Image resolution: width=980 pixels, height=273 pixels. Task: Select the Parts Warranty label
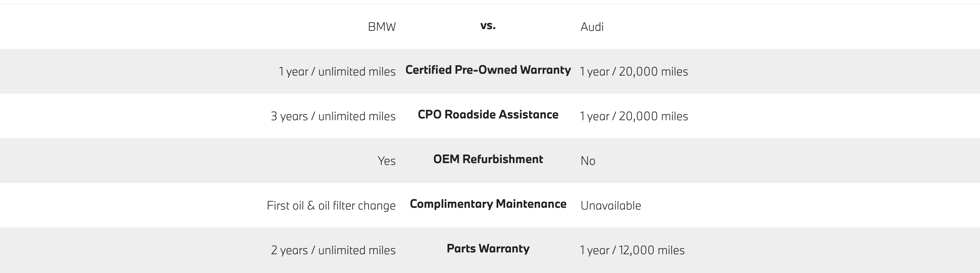pyautogui.click(x=488, y=248)
